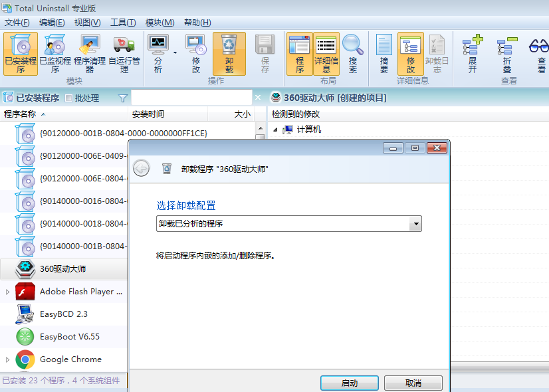Screen dimensions: 549x392
Task: Open the 程序清理器 tool
Action: point(89,53)
